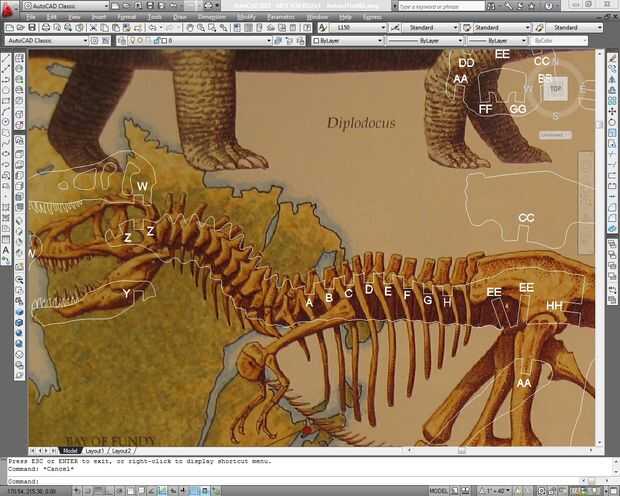The height and width of the screenshot is (496, 620).
Task: Click the Paste icon in Standard toolbar
Action: 115,28
